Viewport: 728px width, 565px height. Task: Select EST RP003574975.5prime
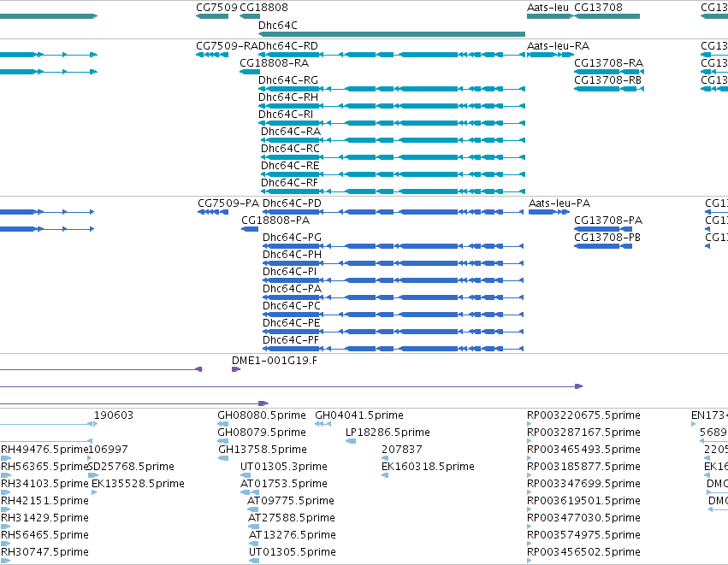pyautogui.click(x=583, y=535)
